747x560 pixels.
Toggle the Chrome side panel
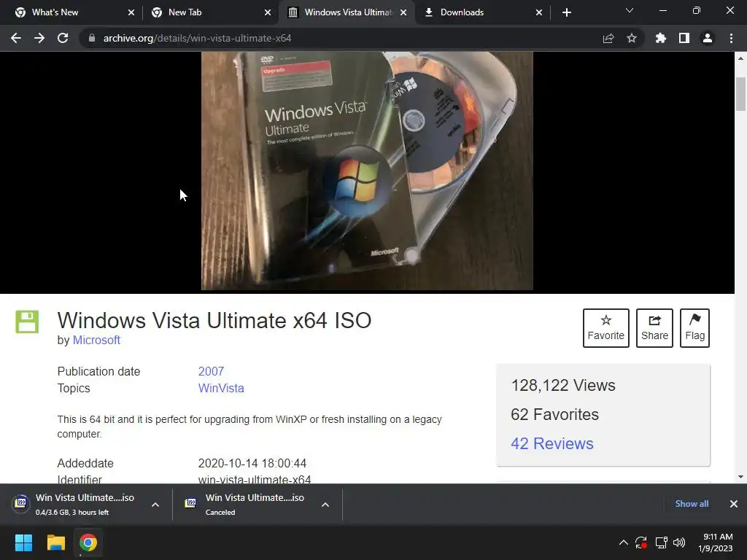[x=684, y=38]
